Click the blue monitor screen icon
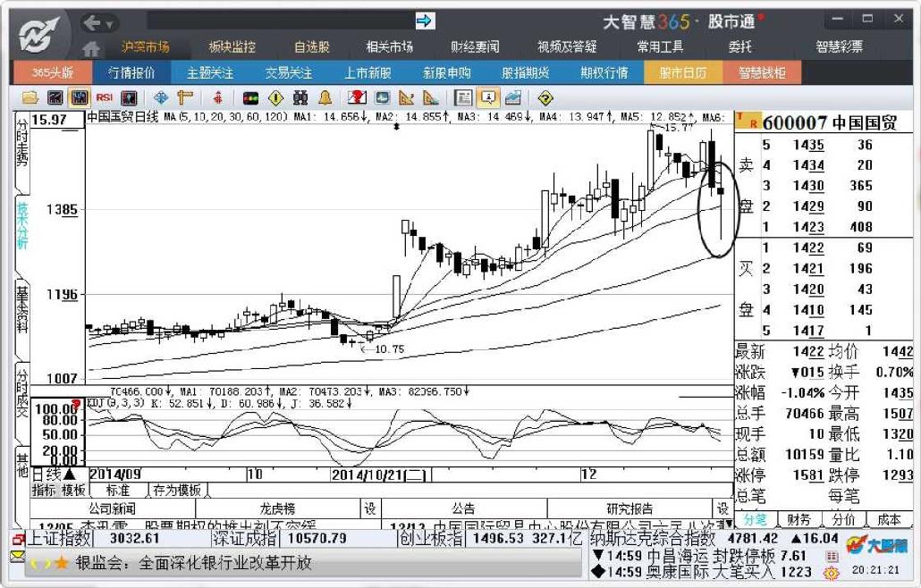This screenshot has height=588, width=921. [x=383, y=97]
